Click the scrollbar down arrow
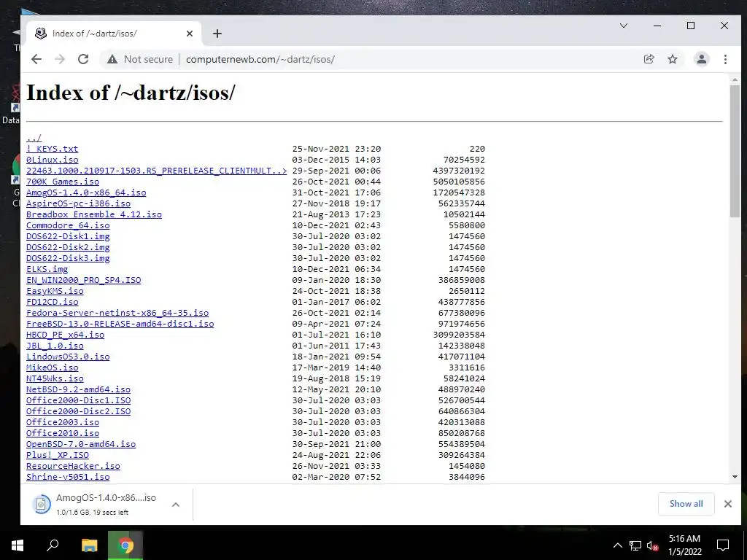This screenshot has width=747, height=560. [735, 477]
